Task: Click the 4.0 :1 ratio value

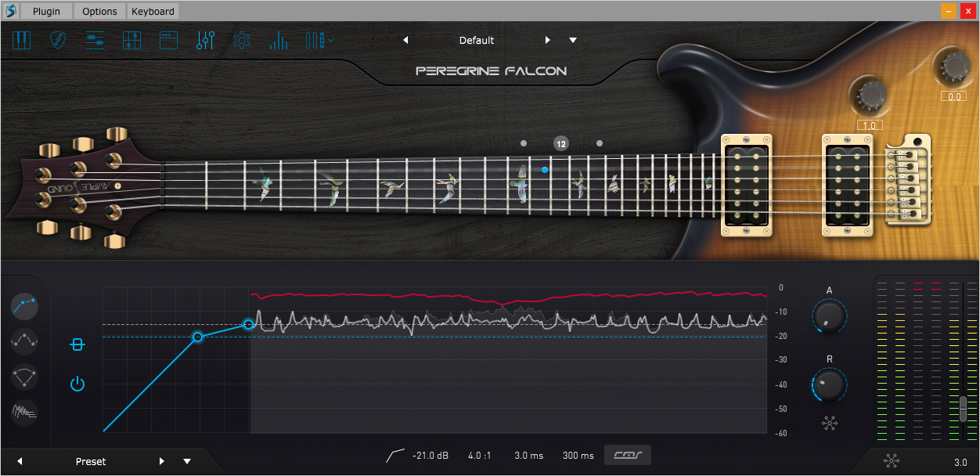Action: (x=479, y=455)
